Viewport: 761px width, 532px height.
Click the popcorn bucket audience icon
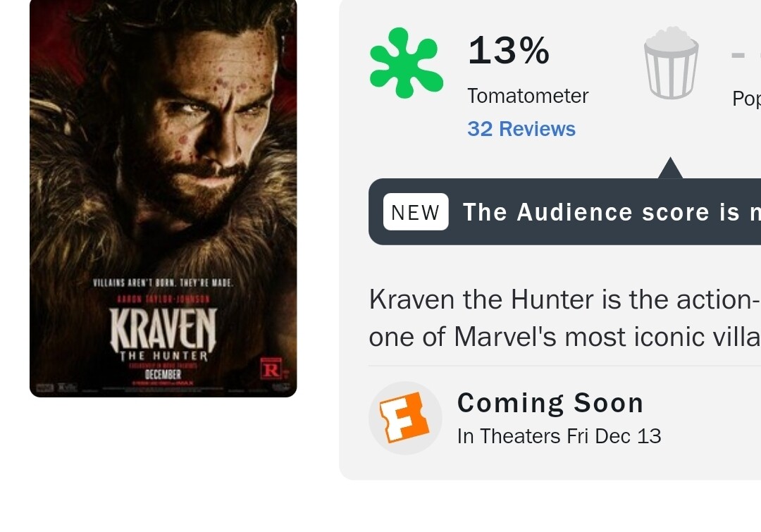click(x=671, y=63)
